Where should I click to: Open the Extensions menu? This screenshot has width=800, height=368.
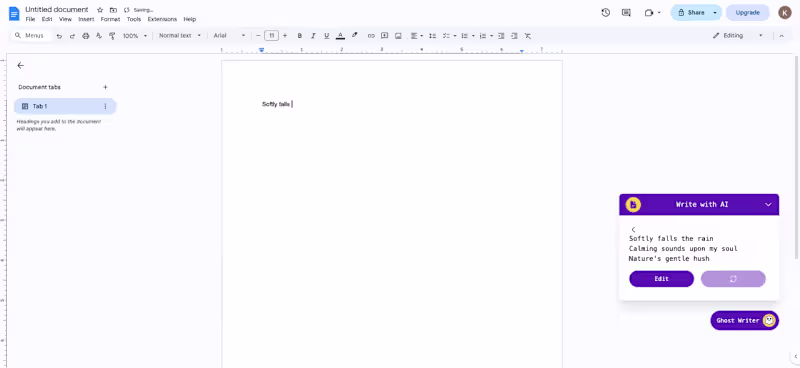point(162,19)
